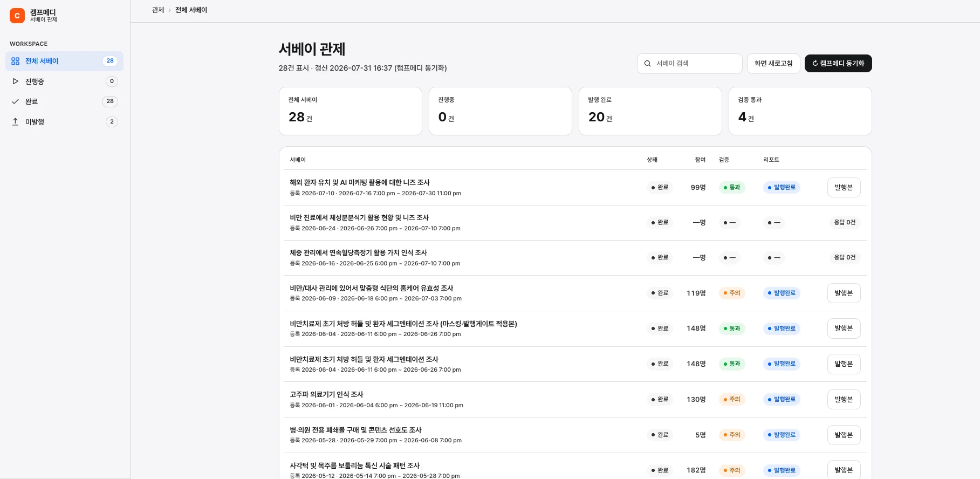The image size is (980, 479).
Task: Click the 전체 서베이 breadcrumb text
Action: coord(191,10)
